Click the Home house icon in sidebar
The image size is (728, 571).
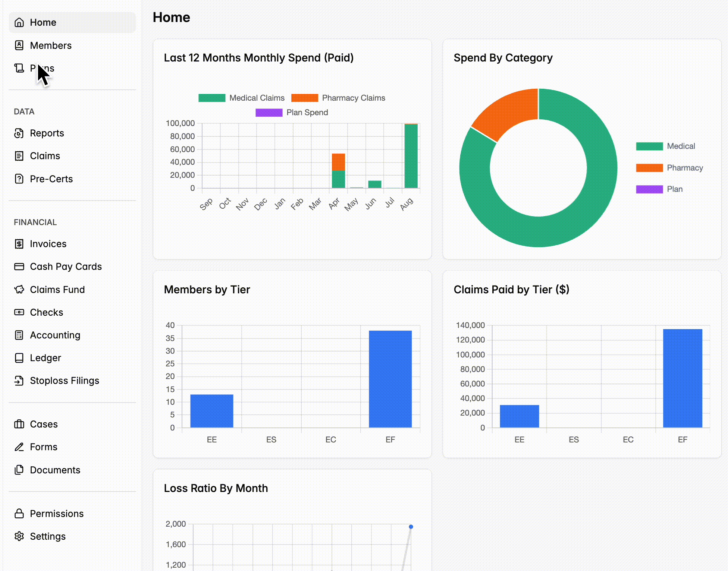[x=19, y=23]
